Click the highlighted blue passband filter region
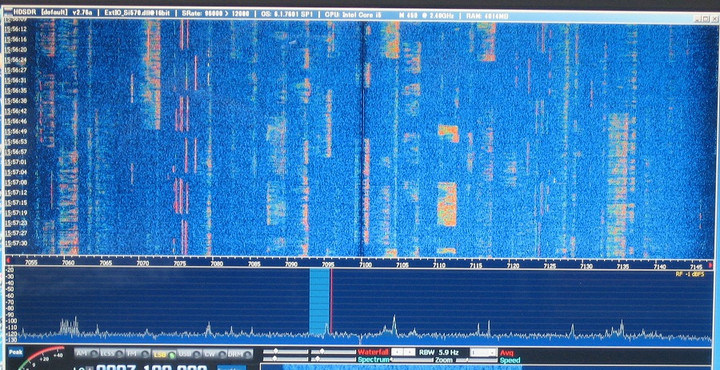 (319, 303)
